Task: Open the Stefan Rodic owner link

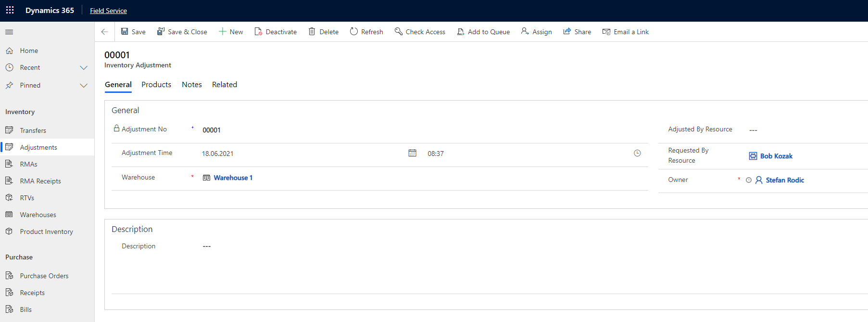Action: (x=785, y=180)
